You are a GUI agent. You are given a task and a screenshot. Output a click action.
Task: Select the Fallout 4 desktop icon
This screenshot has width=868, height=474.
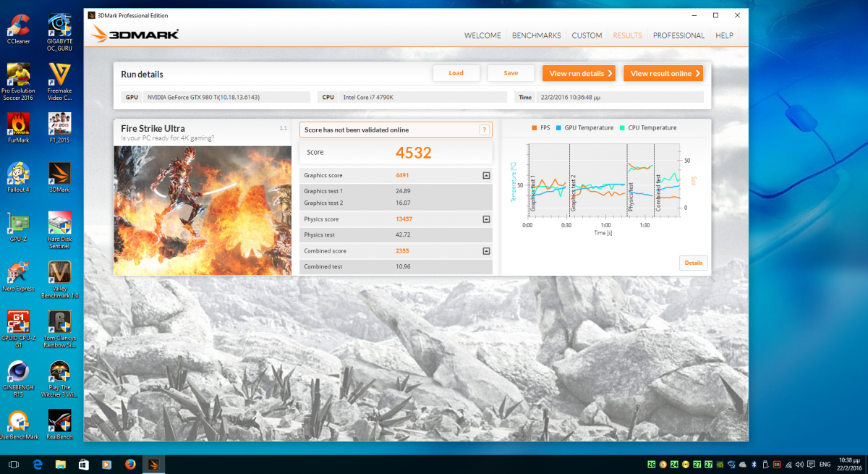pos(18,177)
